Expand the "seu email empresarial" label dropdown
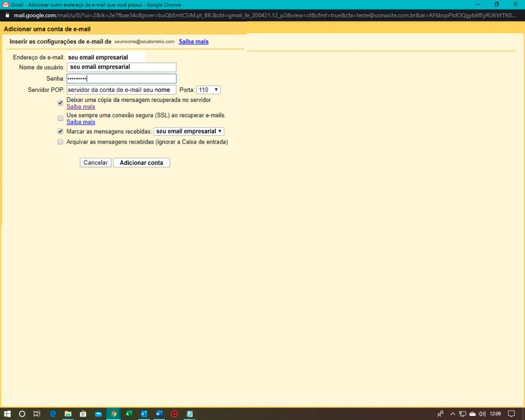 coord(189,131)
